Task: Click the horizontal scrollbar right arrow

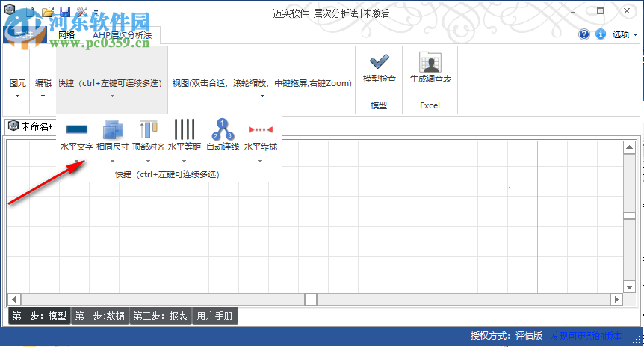Action: pos(616,300)
